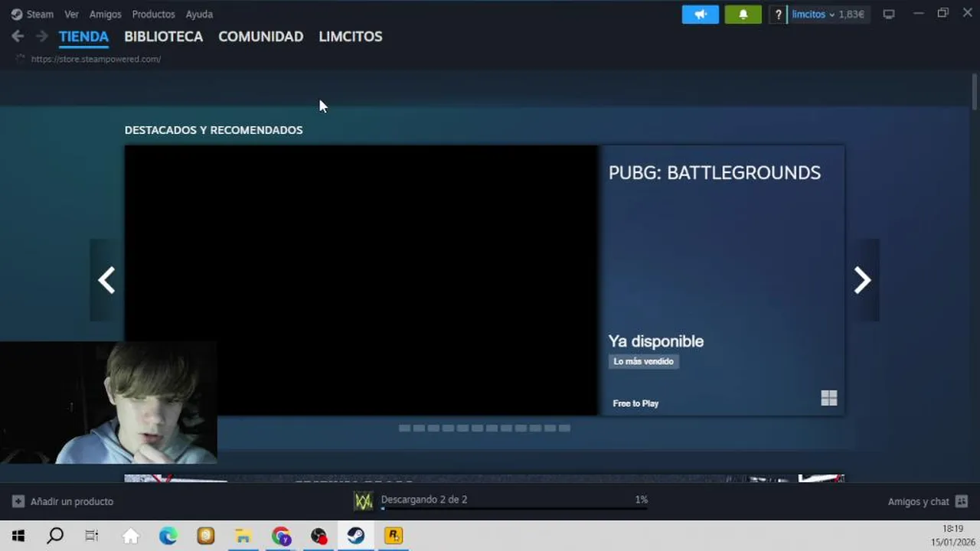
Task: Open 'Amigos y chat' panel
Action: (x=918, y=501)
